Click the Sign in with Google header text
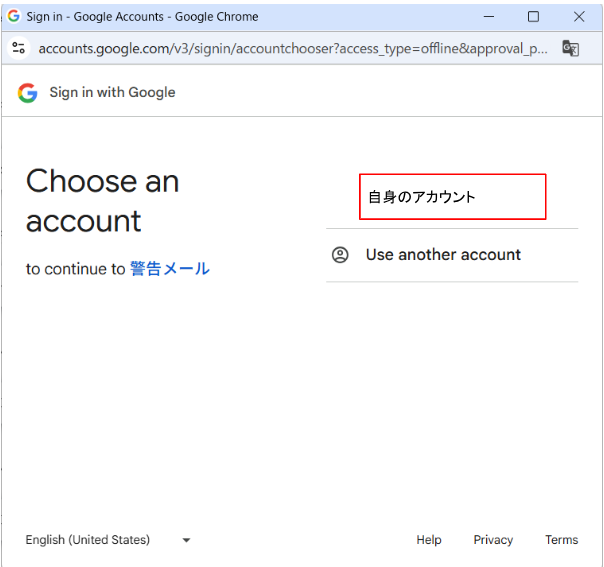 pos(112,93)
